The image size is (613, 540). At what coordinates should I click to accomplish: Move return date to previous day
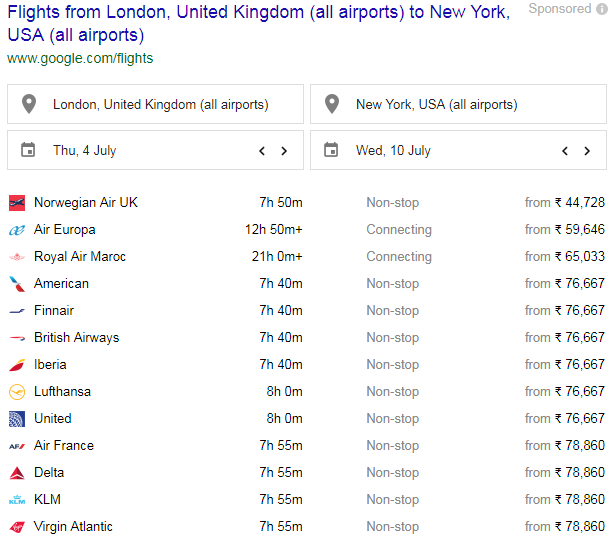(565, 151)
